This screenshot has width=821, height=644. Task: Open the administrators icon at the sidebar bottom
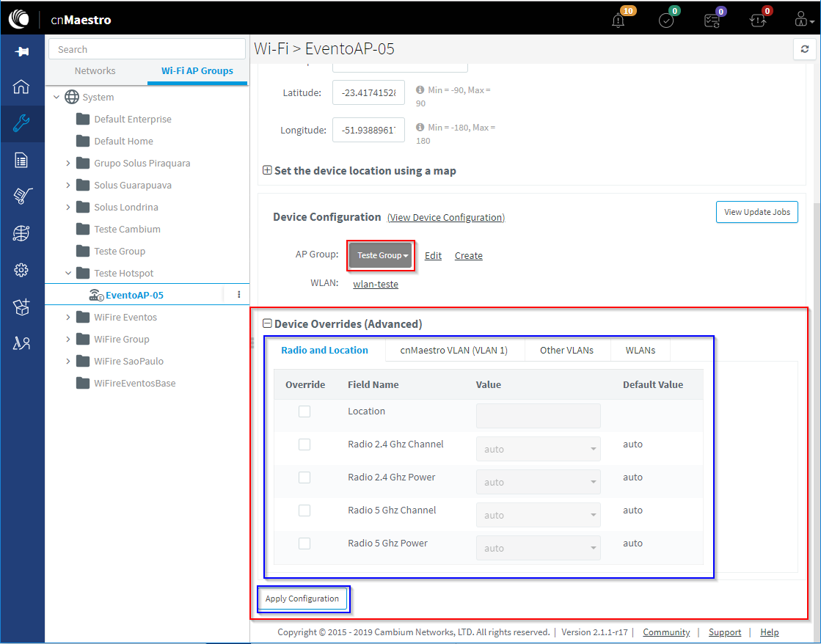coord(21,343)
